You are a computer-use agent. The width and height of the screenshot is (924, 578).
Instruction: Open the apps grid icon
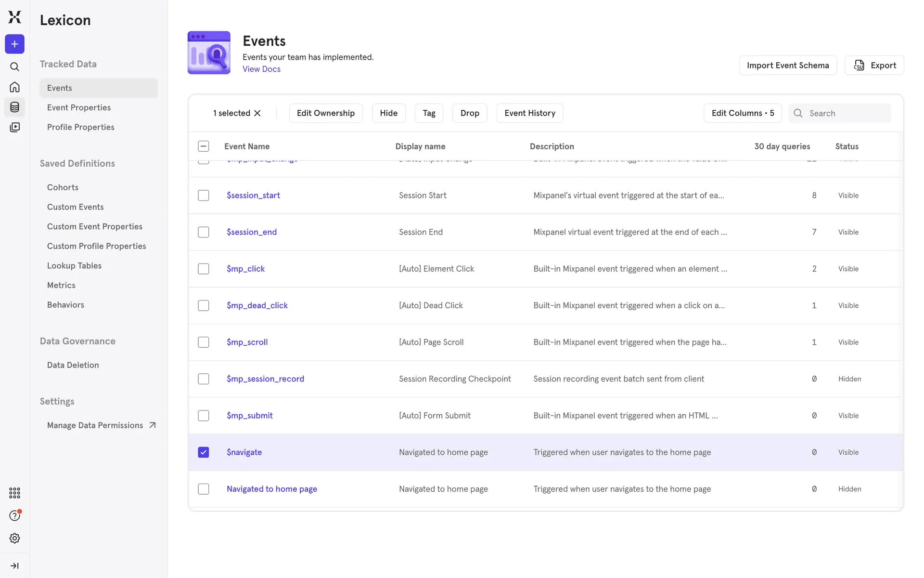pos(14,493)
